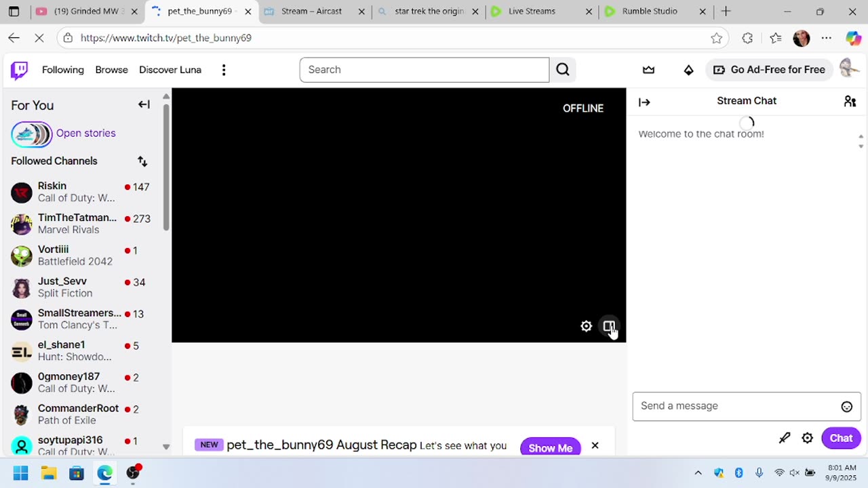The height and width of the screenshot is (488, 868).
Task: Click the sidebar scroll down arrow
Action: 166,447
